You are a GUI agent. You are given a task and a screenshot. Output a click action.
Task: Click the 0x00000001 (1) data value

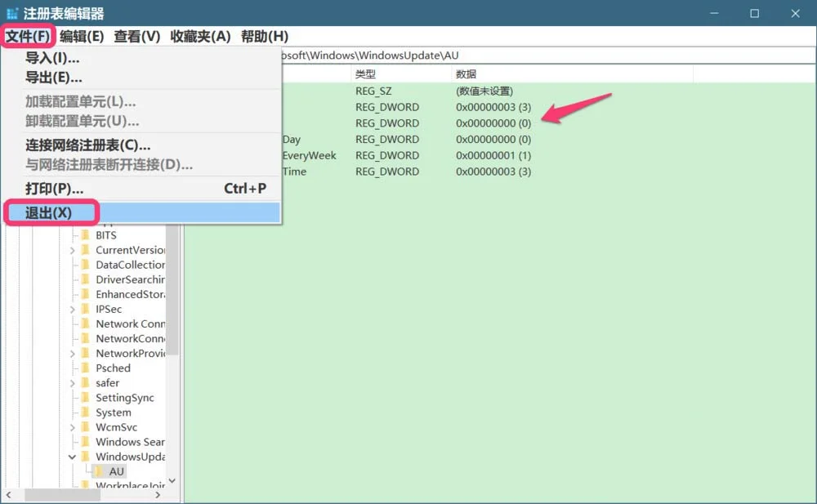[x=493, y=155]
